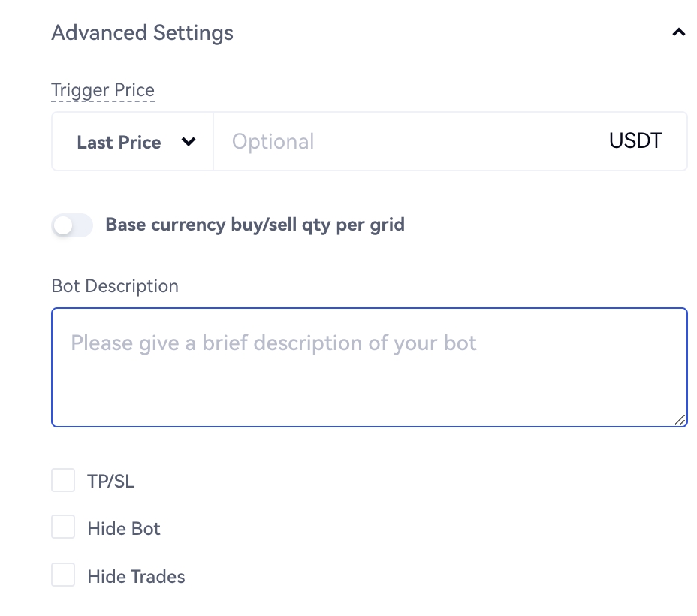Image resolution: width=697 pixels, height=616 pixels.
Task: Click the dotted-underlined Trigger Price label
Action: coord(103,91)
